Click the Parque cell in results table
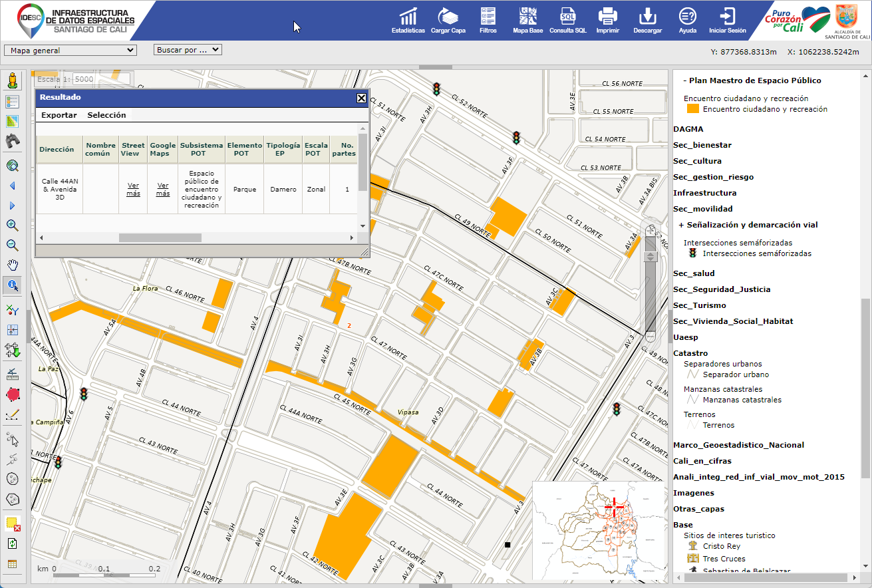 click(x=245, y=190)
